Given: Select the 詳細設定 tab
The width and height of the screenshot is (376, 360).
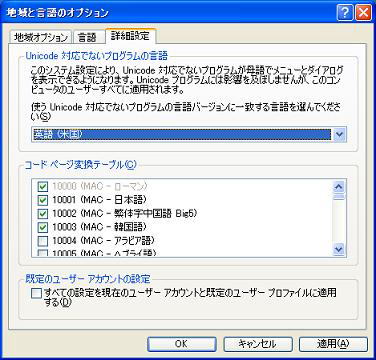Looking at the screenshot, I should point(130,36).
